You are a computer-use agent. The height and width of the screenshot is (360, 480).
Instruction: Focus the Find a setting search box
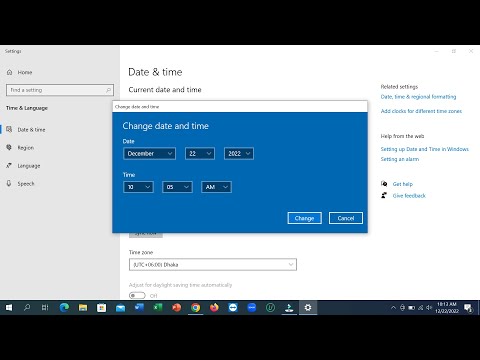[x=60, y=90]
